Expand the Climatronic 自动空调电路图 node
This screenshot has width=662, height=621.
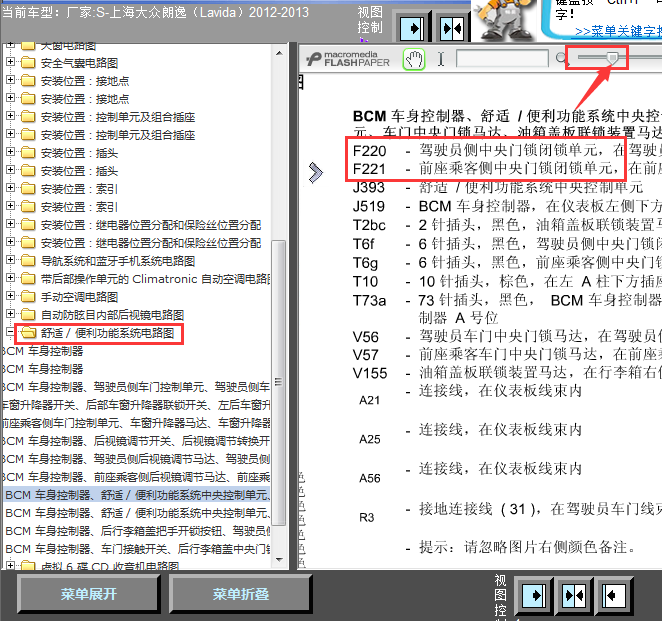(10, 277)
